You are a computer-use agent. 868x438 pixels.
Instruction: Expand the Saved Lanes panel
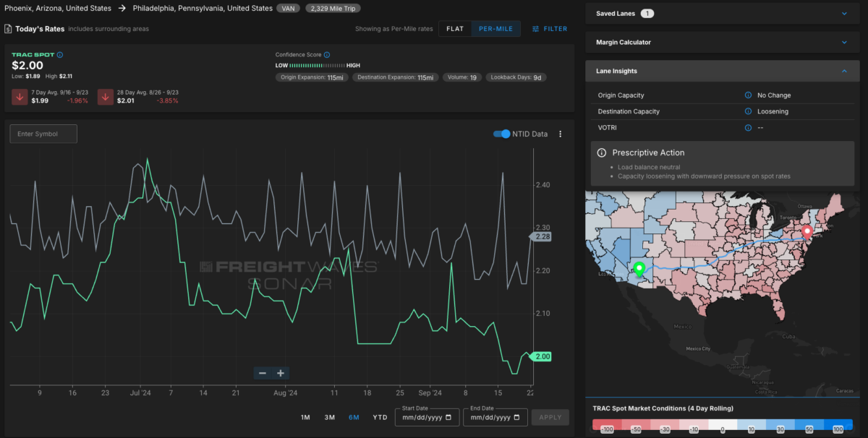(x=843, y=14)
